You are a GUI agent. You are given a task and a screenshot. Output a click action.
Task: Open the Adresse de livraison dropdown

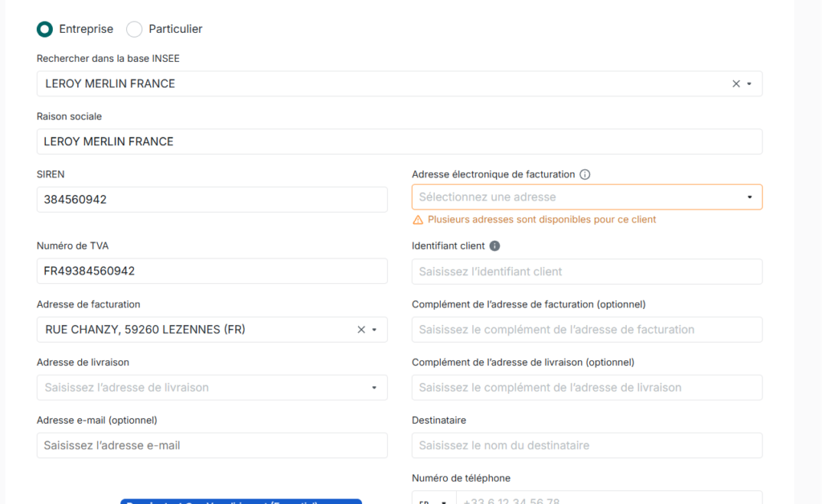tap(212, 388)
